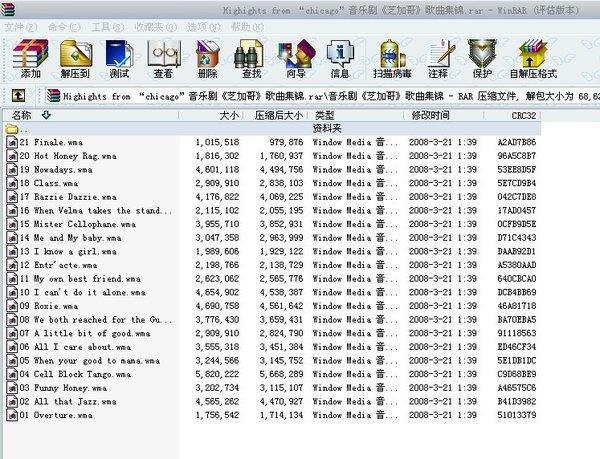Click the archive path address field
This screenshot has height=459, width=600.
coord(322,96)
